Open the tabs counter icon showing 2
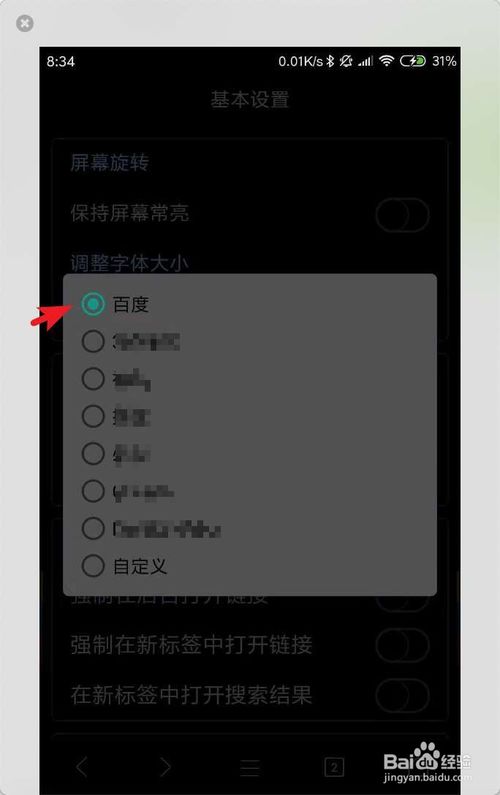Image resolution: width=500 pixels, height=795 pixels. tap(334, 767)
